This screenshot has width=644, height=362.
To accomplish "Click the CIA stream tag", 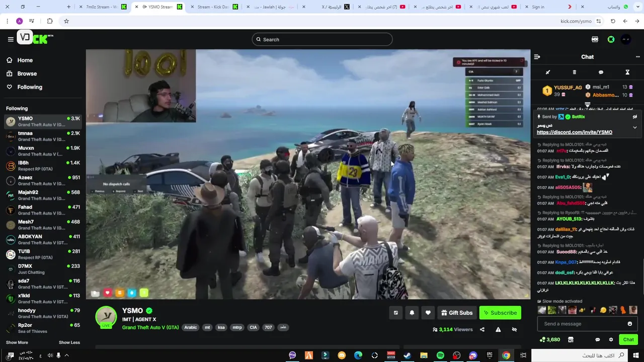I will [253, 327].
